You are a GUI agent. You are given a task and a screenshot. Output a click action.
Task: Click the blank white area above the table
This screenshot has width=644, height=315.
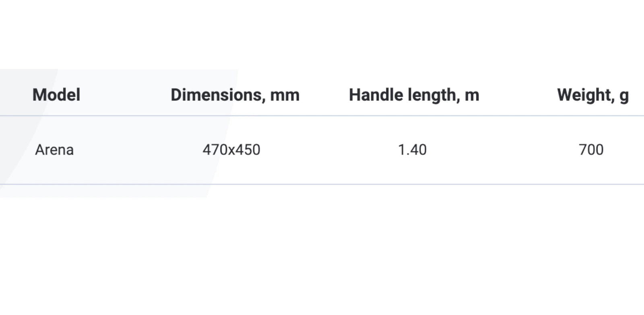click(322, 34)
